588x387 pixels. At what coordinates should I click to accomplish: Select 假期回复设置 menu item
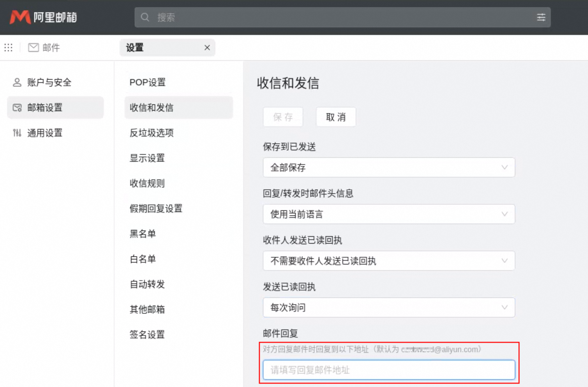(x=156, y=208)
